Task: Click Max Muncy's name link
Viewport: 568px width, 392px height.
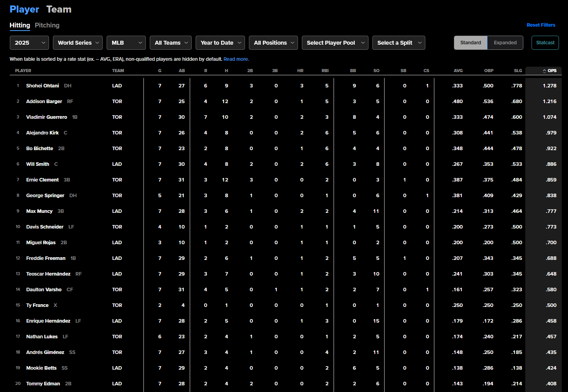Action: [39, 211]
